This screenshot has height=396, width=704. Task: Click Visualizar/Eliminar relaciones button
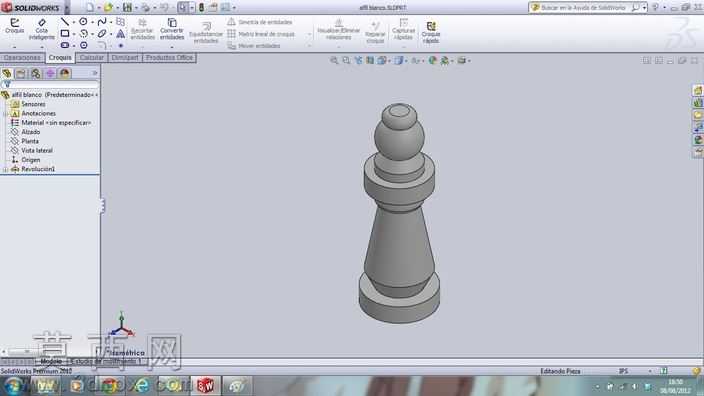[339, 29]
